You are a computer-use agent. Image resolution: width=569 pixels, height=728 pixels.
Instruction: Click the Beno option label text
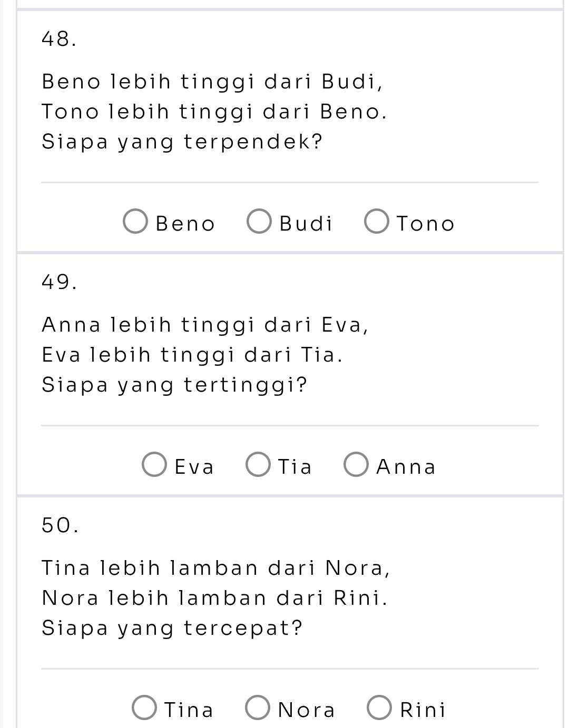[184, 223]
